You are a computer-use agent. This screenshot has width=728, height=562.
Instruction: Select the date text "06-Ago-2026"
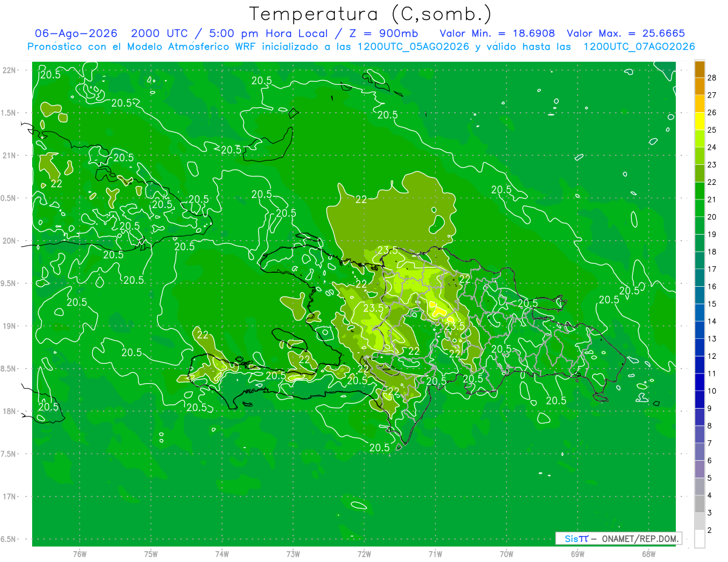pos(75,33)
